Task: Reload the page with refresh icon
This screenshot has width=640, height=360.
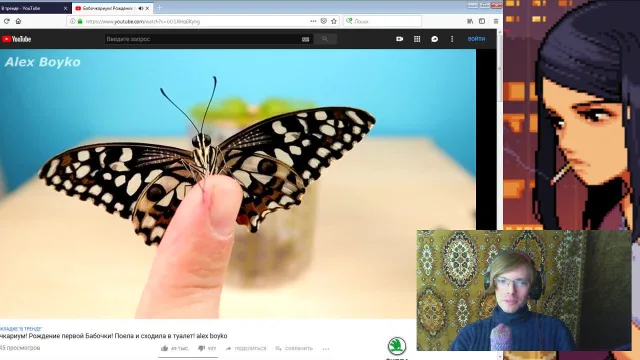Action: 7,21
